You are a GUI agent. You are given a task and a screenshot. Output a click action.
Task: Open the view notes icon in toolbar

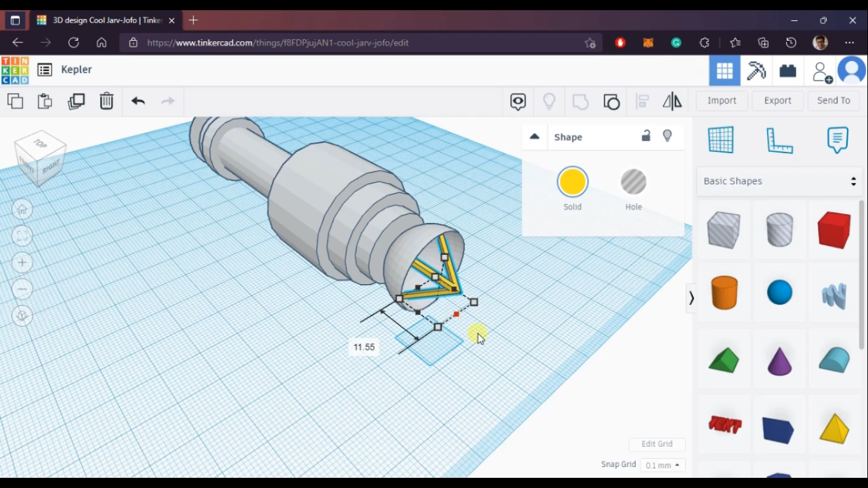518,102
